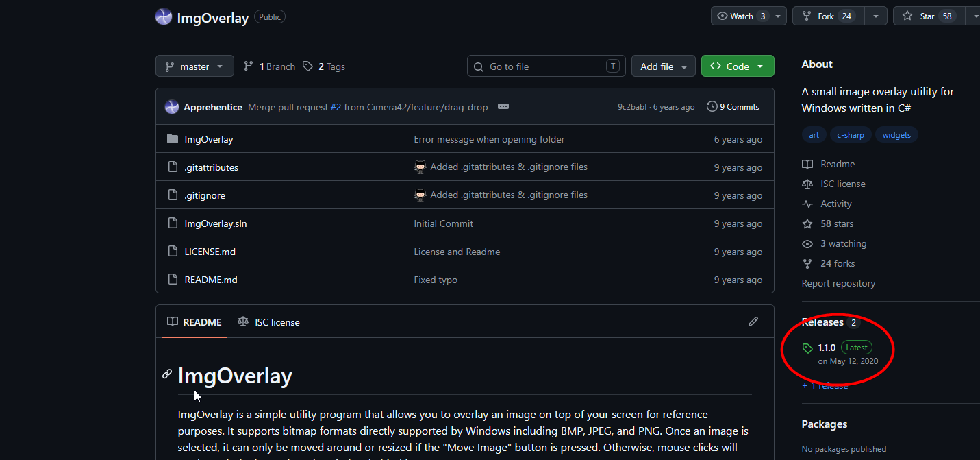Expand the Watch notifications dropdown arrow
The width and height of the screenshot is (980, 460).
point(779,16)
